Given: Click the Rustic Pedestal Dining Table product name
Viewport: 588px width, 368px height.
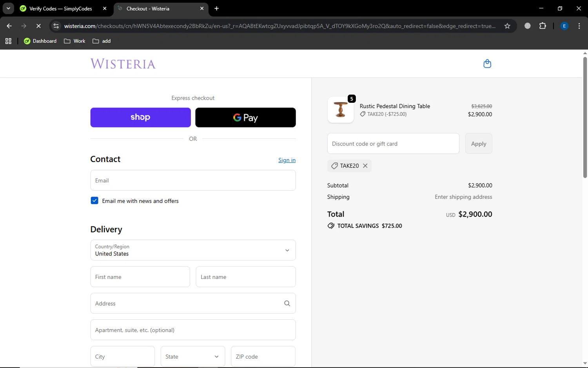Looking at the screenshot, I should (395, 106).
